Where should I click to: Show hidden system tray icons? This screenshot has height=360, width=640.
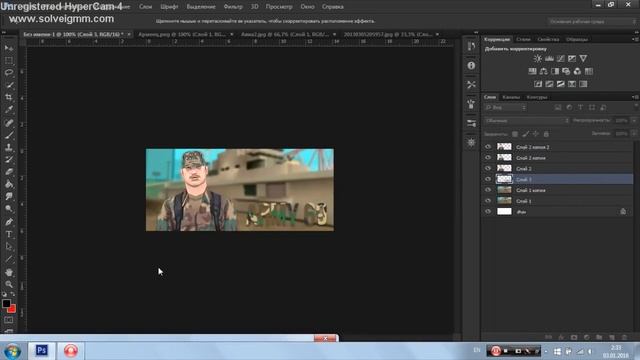click(546, 351)
